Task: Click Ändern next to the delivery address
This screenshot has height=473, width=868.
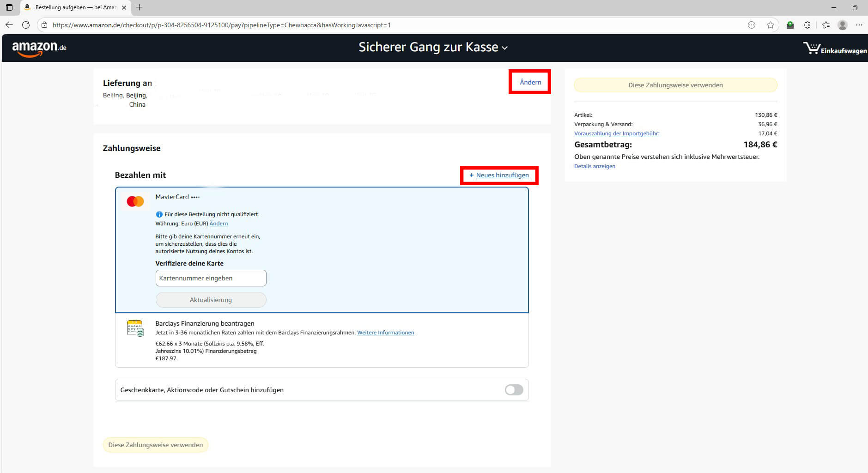Action: click(530, 82)
